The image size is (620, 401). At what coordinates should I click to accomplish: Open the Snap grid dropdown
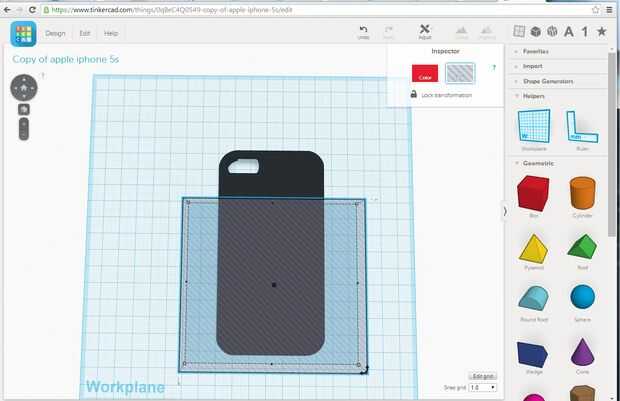click(x=482, y=388)
